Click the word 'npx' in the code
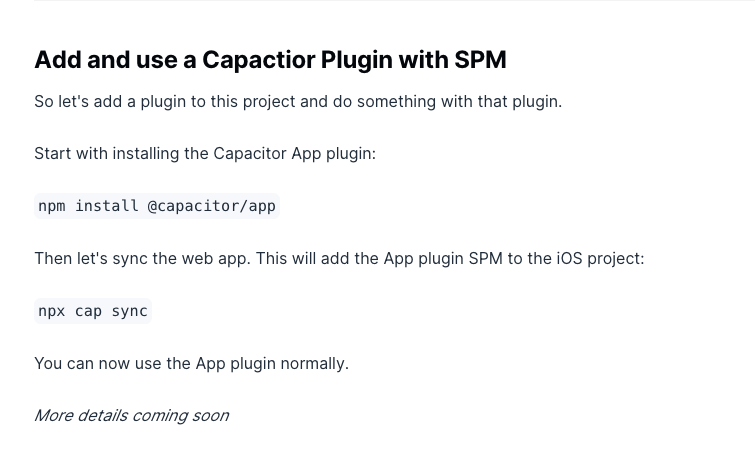Screen dimensions: 755x474 click(52, 311)
